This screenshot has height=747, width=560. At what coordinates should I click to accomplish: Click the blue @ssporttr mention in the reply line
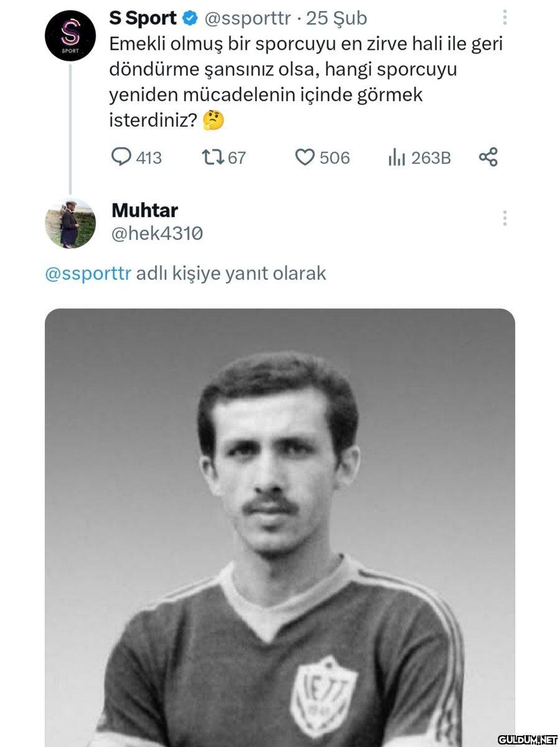pos(88,274)
